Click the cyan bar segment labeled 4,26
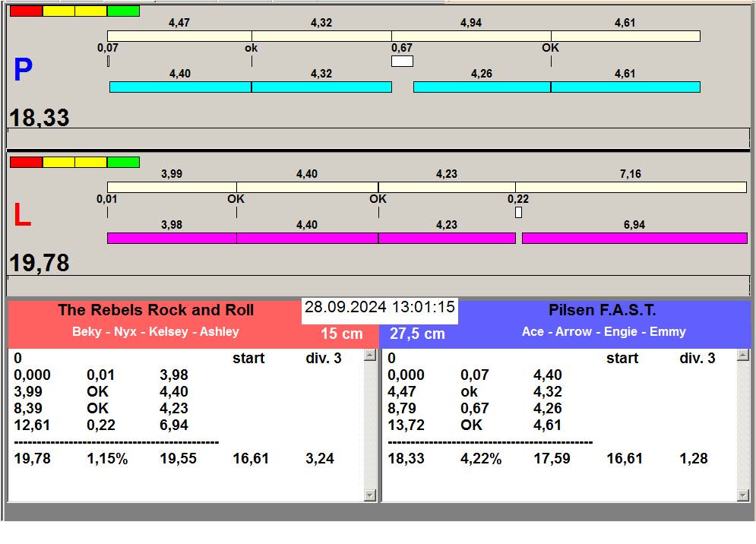756x544 pixels. (482, 87)
